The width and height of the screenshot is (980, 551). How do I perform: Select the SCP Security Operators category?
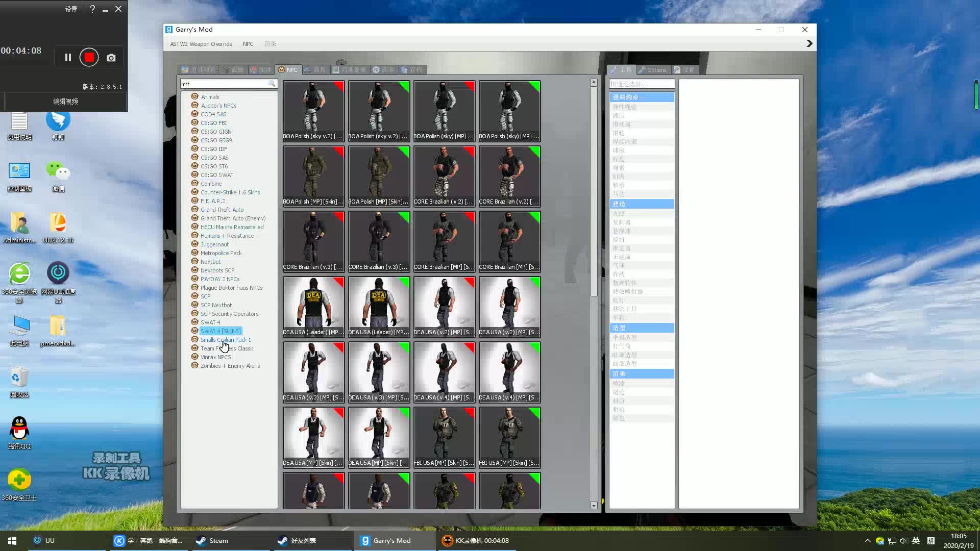pyautogui.click(x=229, y=314)
